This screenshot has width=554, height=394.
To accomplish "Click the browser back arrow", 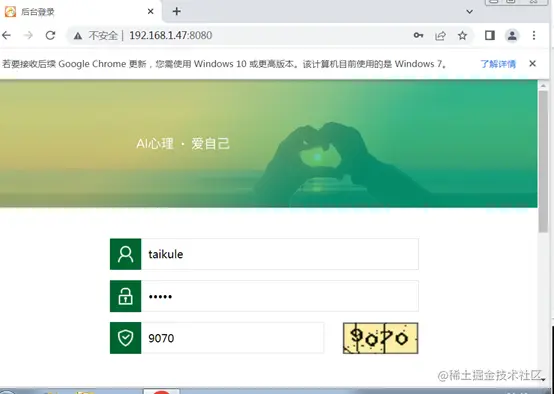I will click(x=6, y=35).
